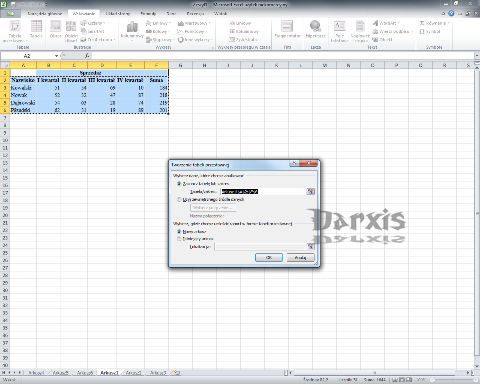Click the sparkline Win/Loss (Zysk/strata) icon
Viewport: 480px width, 384px height.
[x=232, y=40]
